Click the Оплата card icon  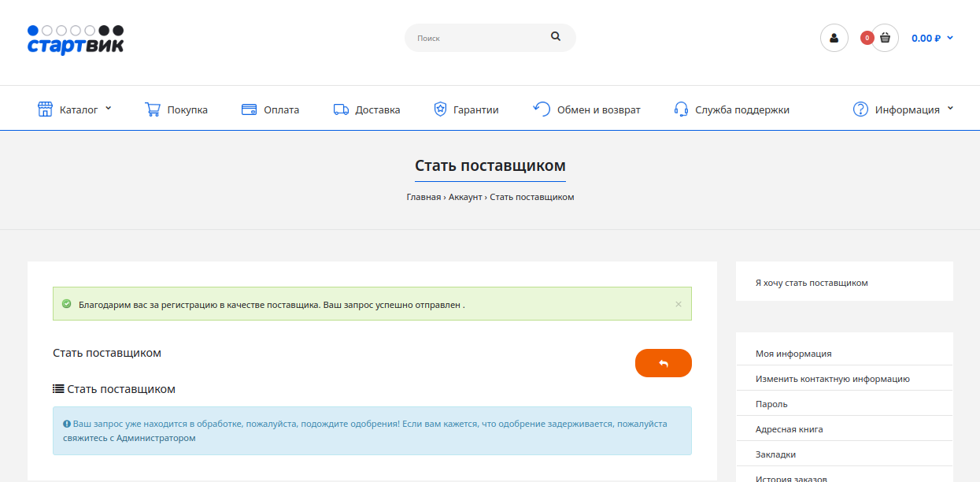250,109
